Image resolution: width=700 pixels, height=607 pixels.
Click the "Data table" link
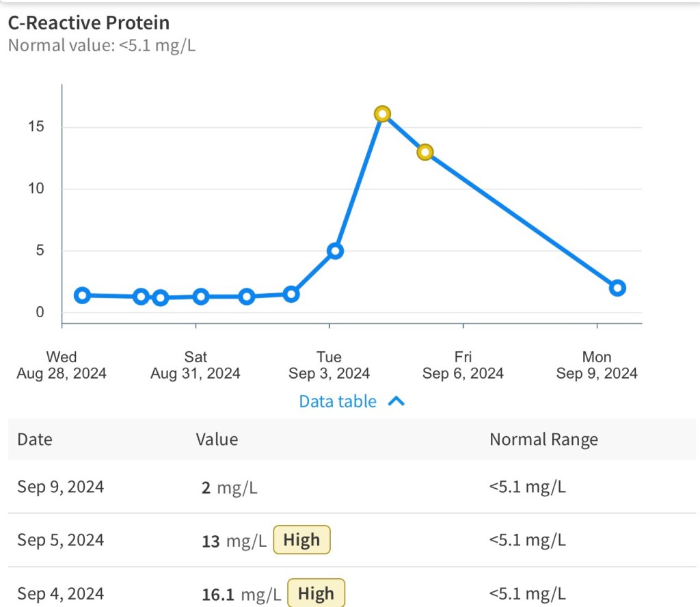(x=338, y=401)
